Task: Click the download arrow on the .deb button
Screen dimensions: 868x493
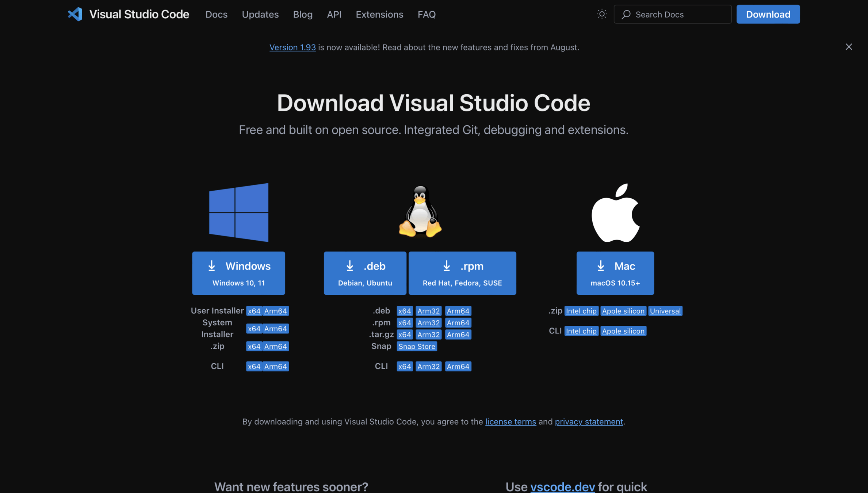Action: 350,266
